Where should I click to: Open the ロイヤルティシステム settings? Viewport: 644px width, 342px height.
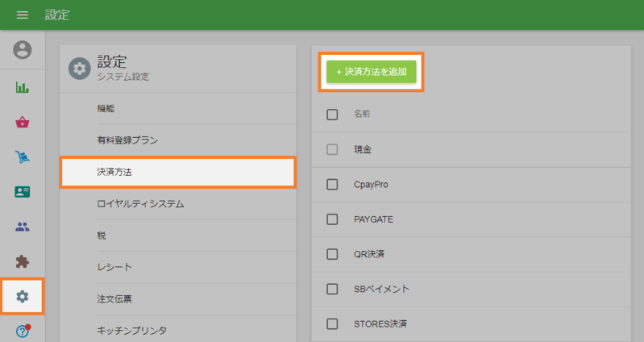click(140, 204)
